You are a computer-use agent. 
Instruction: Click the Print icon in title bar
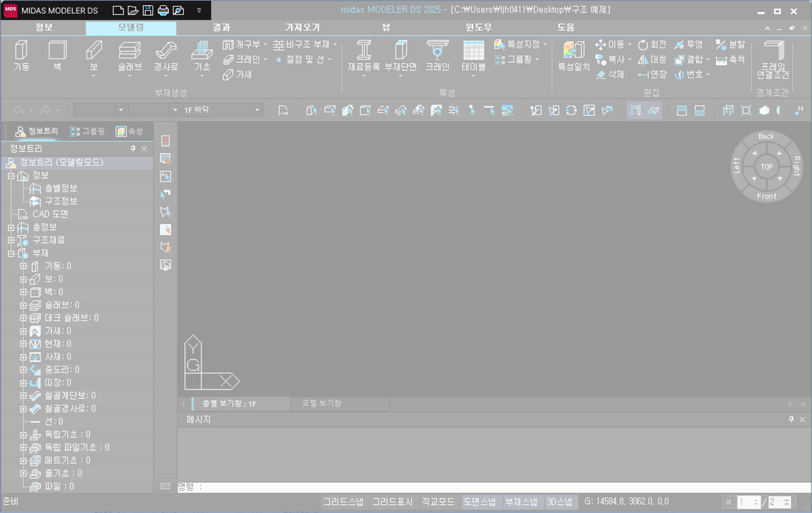tap(163, 10)
